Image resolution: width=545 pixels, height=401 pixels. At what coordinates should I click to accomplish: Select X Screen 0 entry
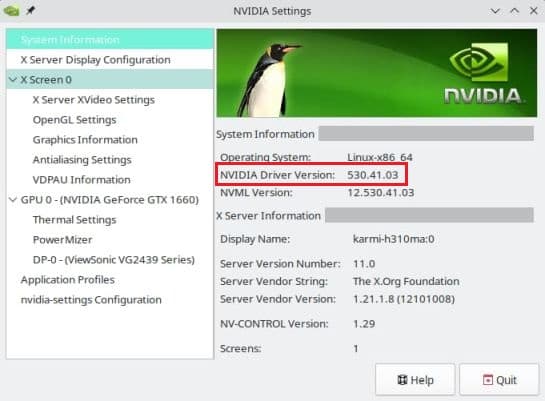(x=110, y=80)
